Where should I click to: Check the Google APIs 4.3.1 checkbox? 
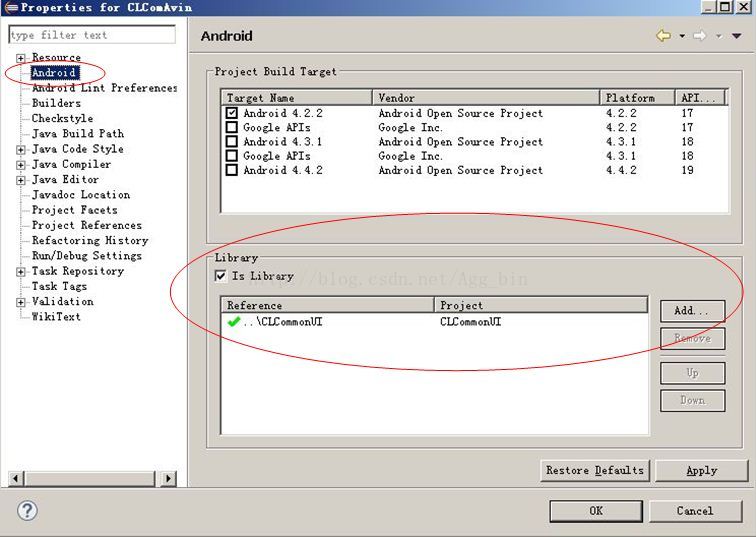pos(232,156)
